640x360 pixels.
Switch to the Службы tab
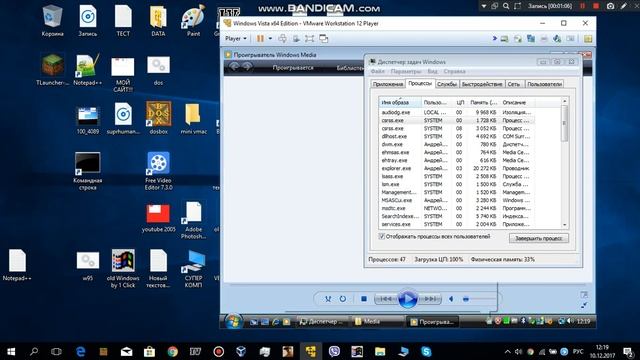tap(447, 84)
